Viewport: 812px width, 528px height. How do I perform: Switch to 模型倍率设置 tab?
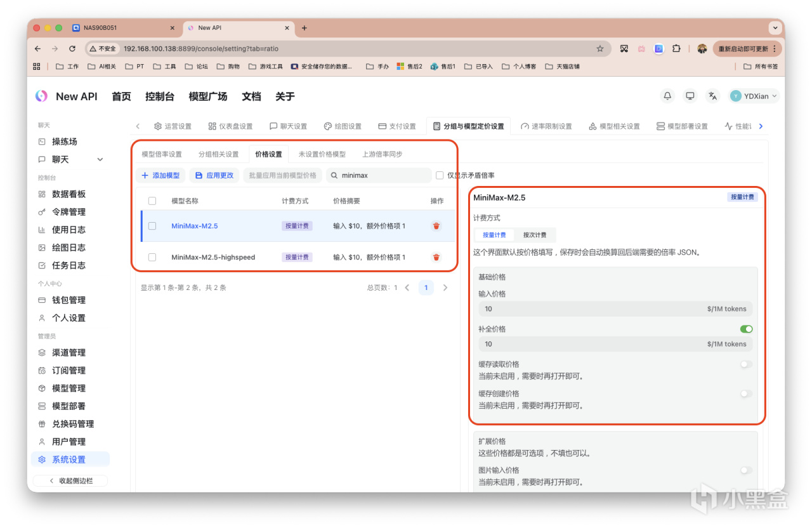[x=162, y=154]
